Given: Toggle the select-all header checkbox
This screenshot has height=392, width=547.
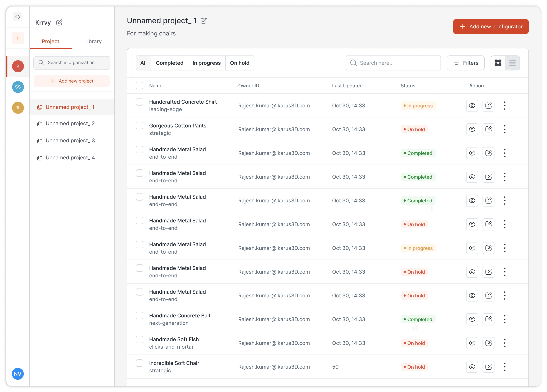Looking at the screenshot, I should coord(139,86).
